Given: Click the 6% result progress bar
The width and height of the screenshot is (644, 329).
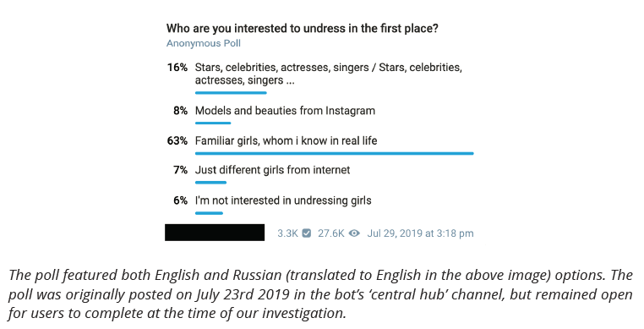Looking at the screenshot, I should tap(209, 213).
